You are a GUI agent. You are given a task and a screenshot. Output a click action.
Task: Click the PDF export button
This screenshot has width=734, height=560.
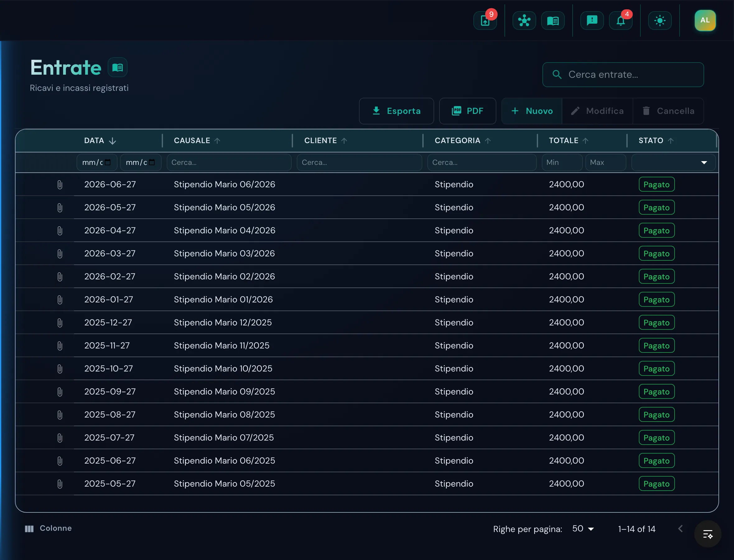click(x=467, y=111)
